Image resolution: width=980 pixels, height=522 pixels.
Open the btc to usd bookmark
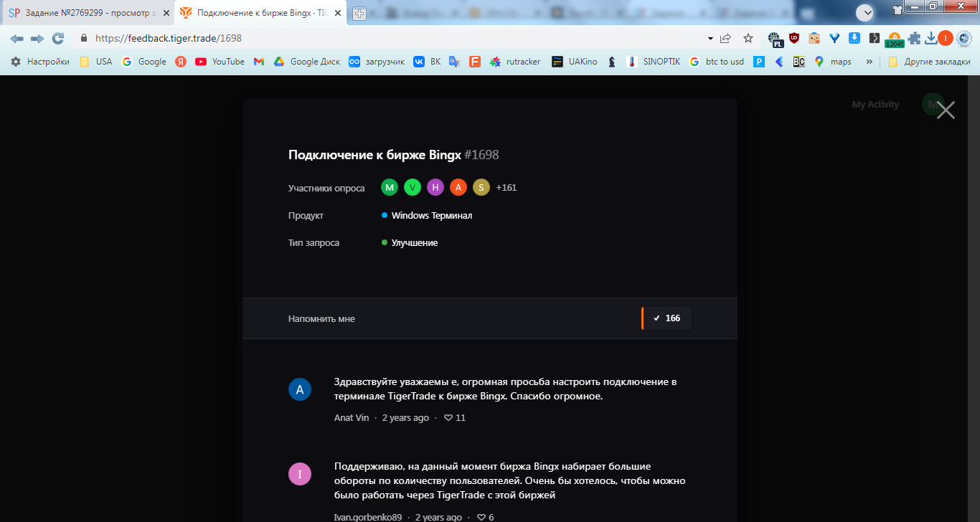(717, 62)
